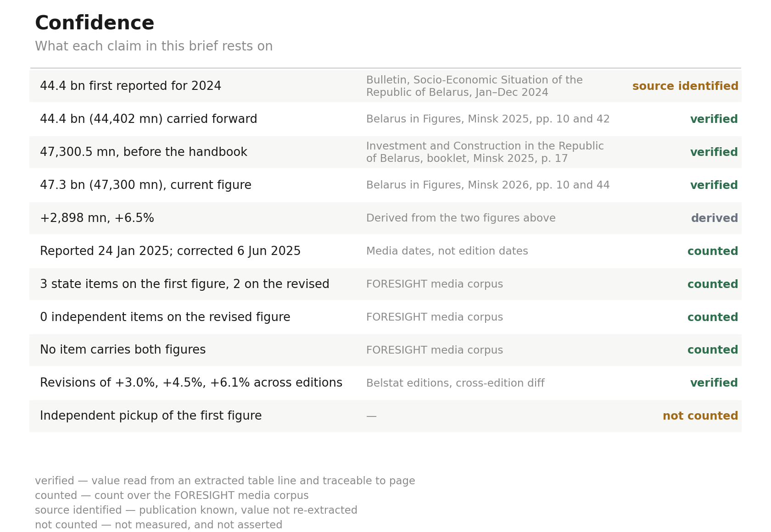The image size is (771, 532).
Task: Select 'Independent pickup of the first figure' row
Action: (385, 416)
